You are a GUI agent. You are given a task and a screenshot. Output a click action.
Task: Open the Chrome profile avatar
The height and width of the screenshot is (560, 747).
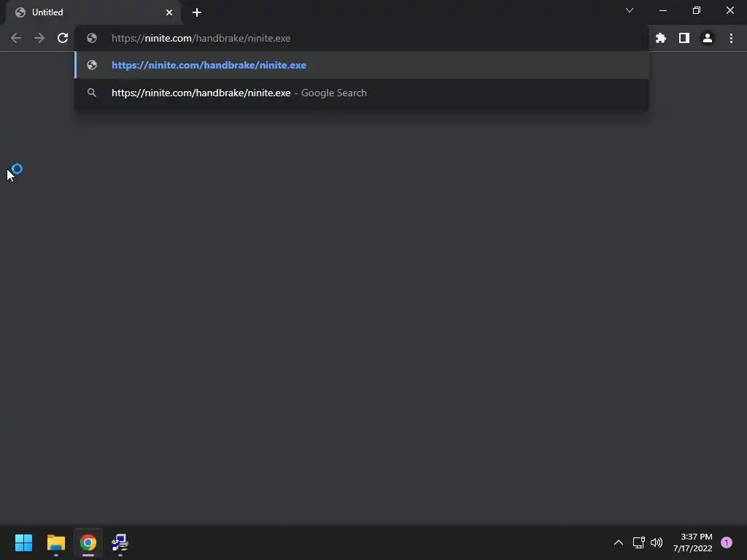(708, 38)
